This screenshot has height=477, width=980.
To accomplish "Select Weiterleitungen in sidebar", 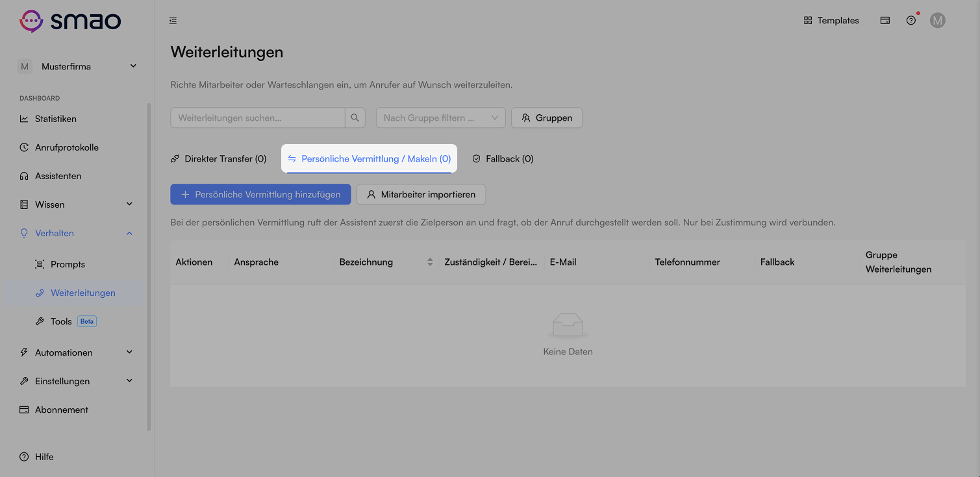I will coord(73,293).
